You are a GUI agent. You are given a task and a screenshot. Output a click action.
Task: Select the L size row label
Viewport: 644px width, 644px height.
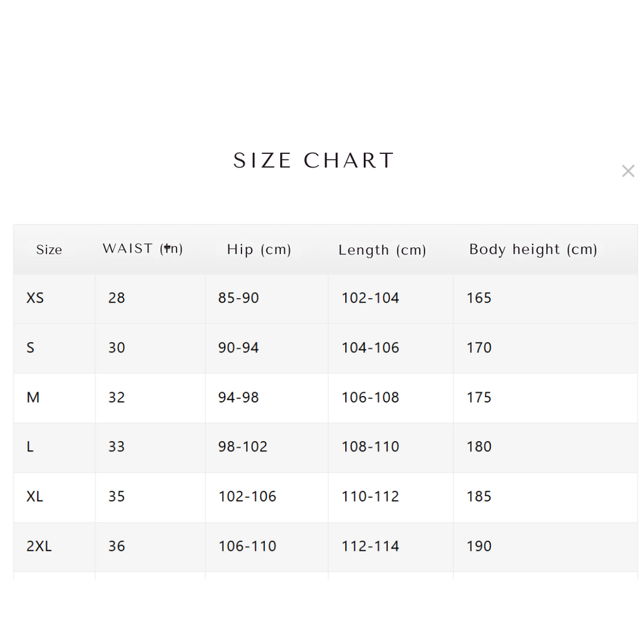click(30, 447)
